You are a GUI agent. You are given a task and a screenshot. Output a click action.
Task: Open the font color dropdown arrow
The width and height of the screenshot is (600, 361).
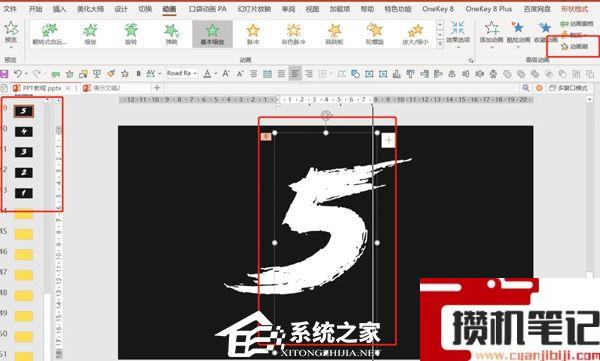(x=216, y=74)
